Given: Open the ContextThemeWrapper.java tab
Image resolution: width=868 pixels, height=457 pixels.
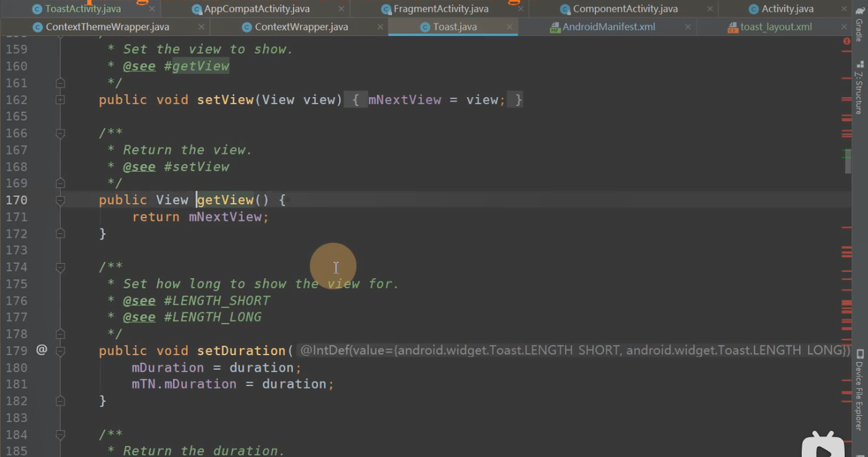Looking at the screenshot, I should [100, 27].
